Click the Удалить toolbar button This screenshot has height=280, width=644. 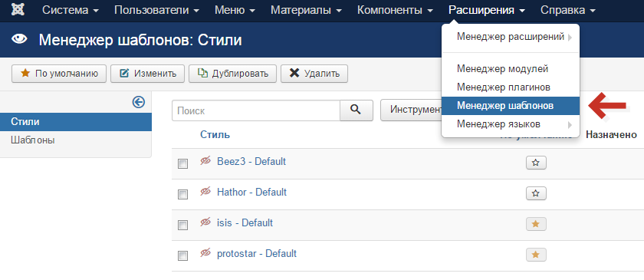coord(314,74)
